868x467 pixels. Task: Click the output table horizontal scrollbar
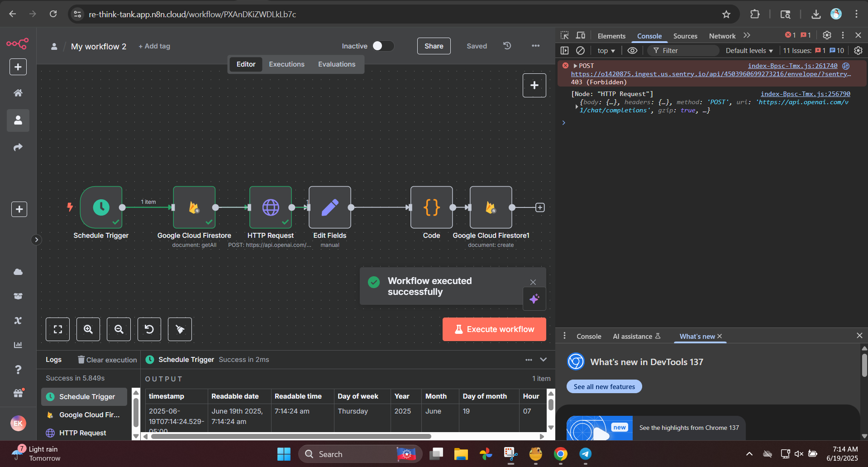click(x=291, y=436)
